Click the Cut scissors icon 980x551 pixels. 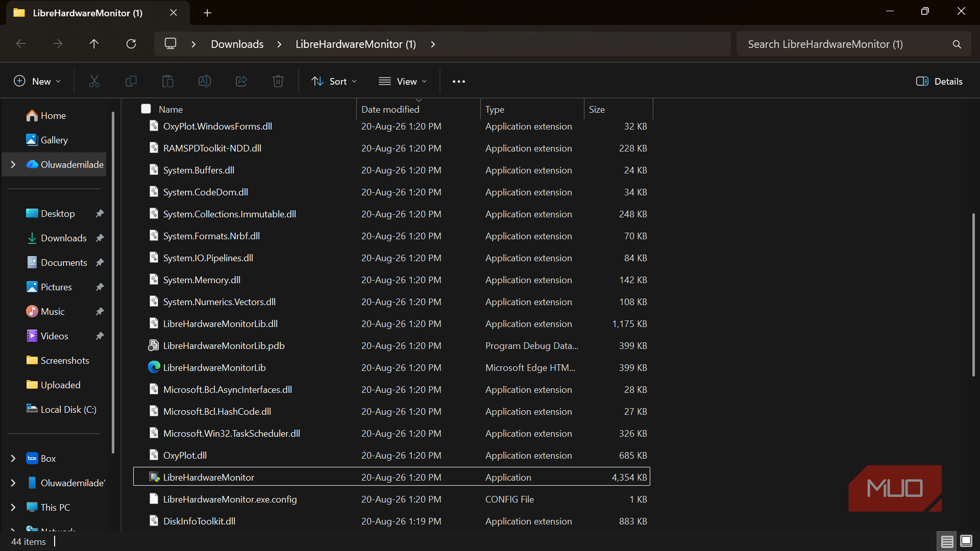94,81
